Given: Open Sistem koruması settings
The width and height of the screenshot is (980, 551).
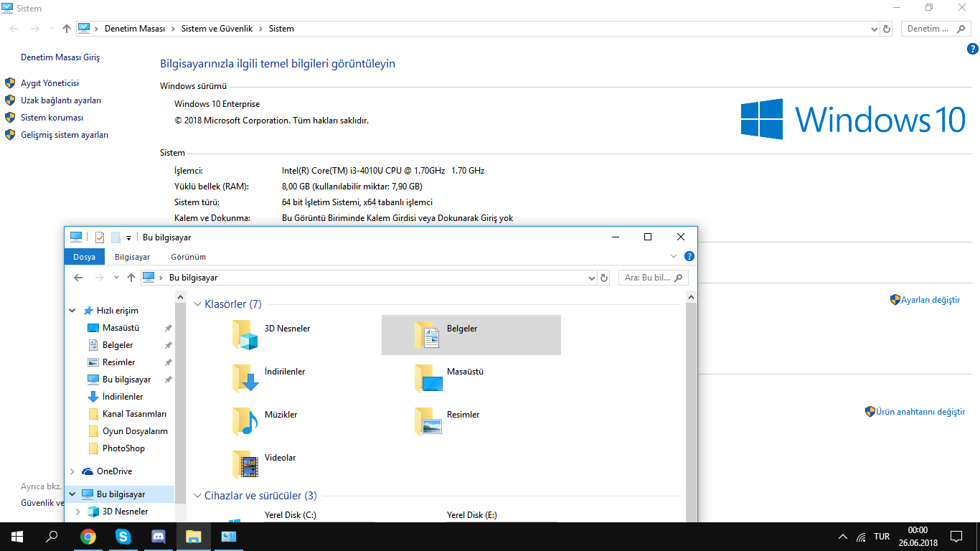Looking at the screenshot, I should pos(52,118).
